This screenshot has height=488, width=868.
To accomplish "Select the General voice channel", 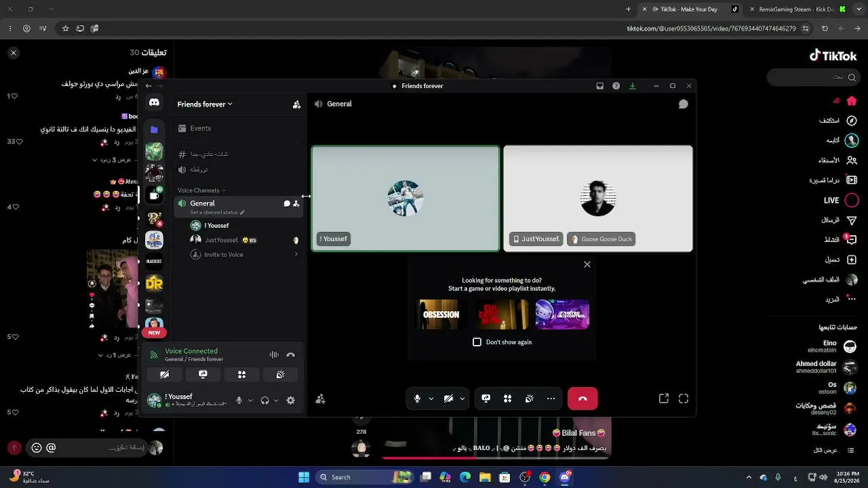I will [x=239, y=207].
